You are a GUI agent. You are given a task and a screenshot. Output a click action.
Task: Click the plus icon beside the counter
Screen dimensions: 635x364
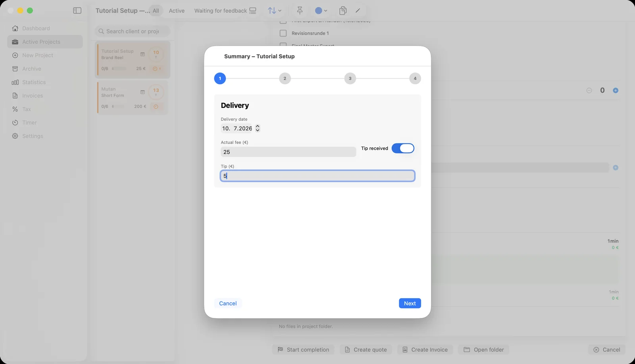click(x=616, y=91)
